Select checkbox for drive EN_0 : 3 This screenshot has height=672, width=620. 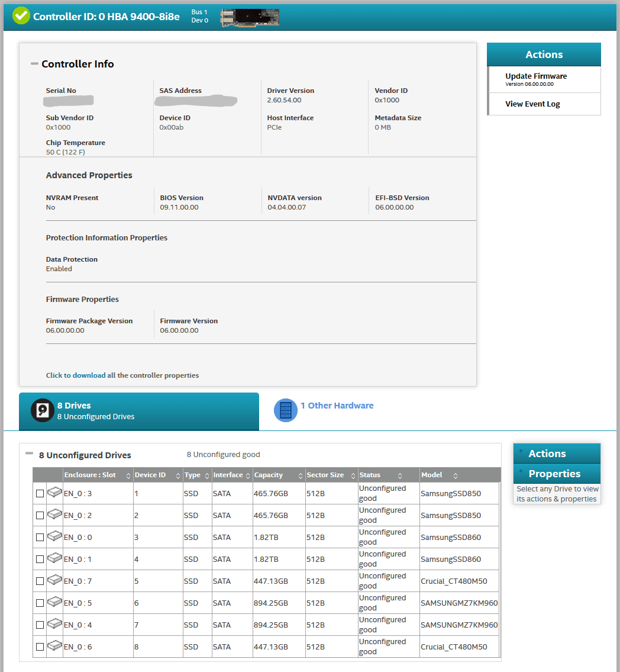(40, 494)
